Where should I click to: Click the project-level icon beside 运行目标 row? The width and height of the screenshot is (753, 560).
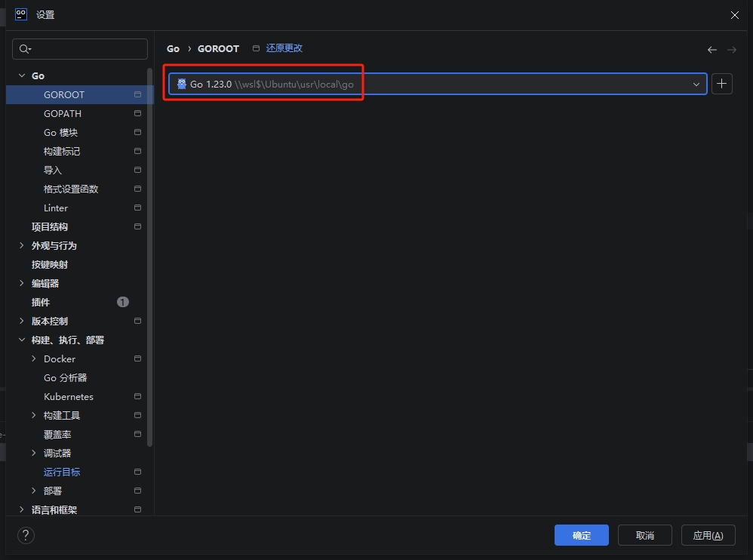[137, 472]
